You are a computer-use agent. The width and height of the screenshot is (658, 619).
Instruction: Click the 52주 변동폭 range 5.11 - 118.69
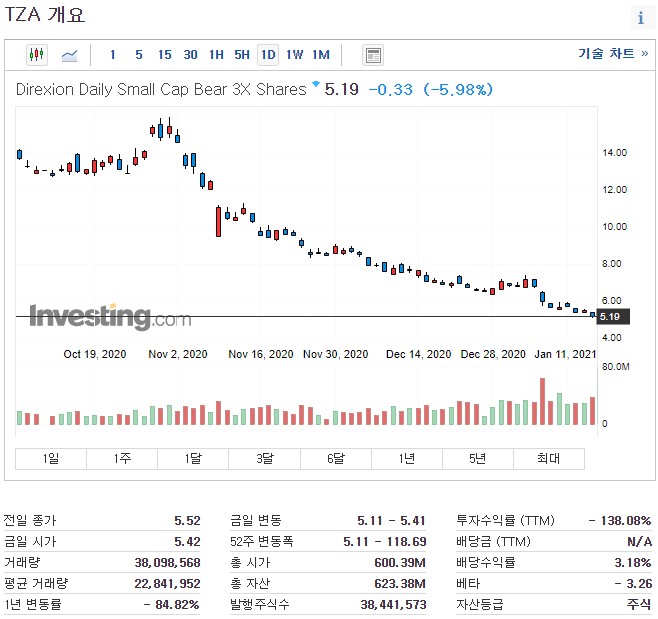tap(384, 541)
